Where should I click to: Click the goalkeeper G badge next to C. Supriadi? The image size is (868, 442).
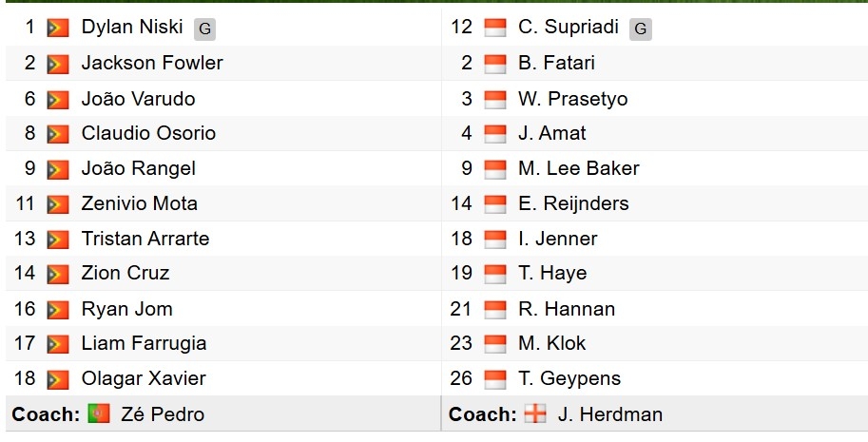tap(641, 29)
